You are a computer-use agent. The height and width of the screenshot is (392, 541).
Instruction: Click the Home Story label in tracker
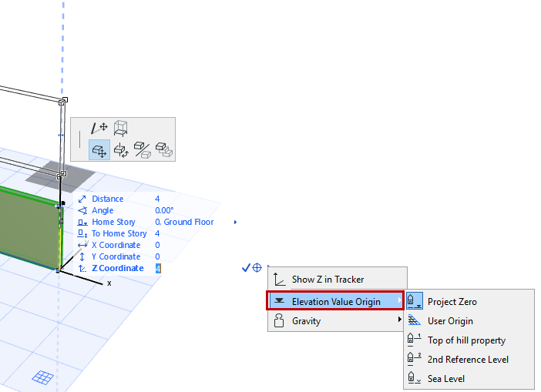tap(113, 222)
